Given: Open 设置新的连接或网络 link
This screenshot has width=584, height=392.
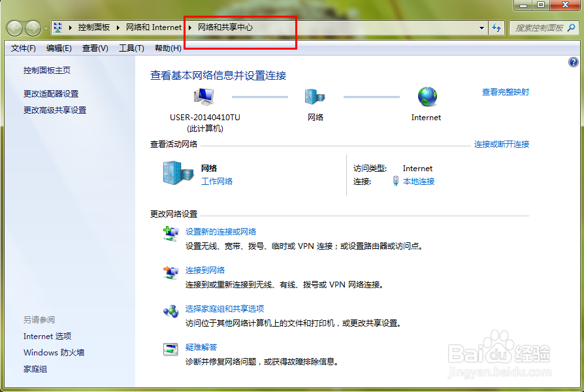Looking at the screenshot, I should [x=221, y=232].
